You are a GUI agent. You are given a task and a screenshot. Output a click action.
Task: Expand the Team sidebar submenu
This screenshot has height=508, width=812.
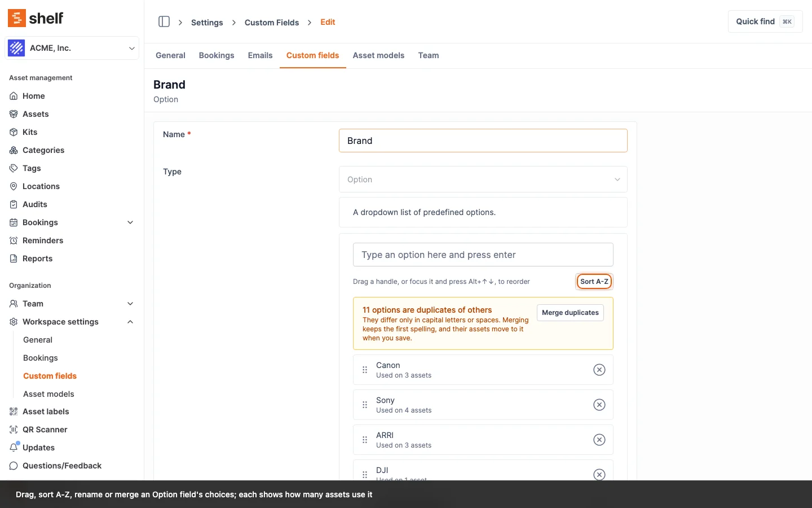click(x=130, y=304)
